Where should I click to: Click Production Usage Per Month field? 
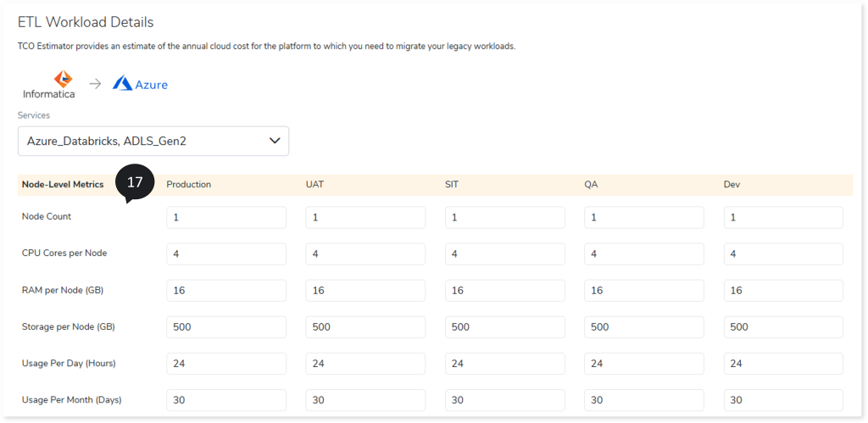click(226, 400)
